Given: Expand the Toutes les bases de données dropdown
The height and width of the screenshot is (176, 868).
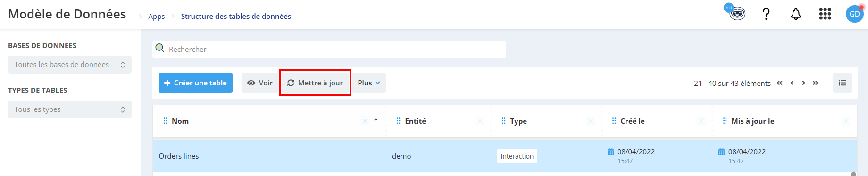Looking at the screenshot, I should (x=70, y=65).
